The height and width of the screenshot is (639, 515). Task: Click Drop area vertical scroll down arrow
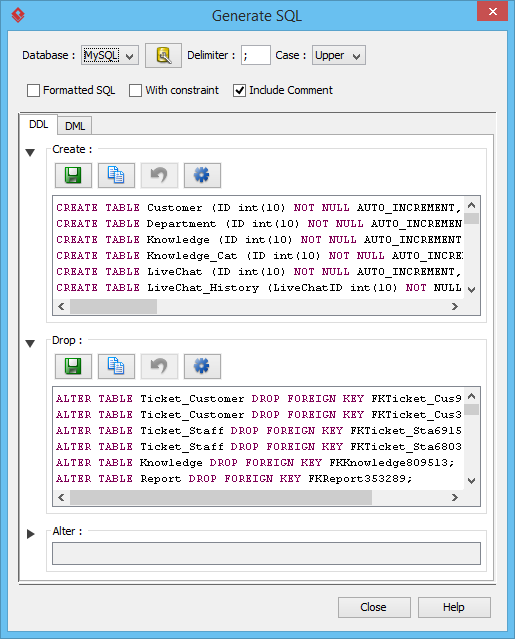point(472,481)
